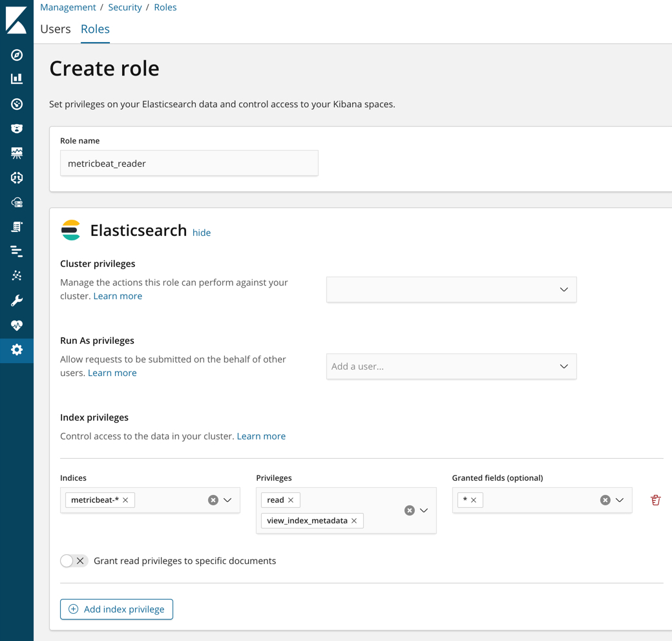The width and height of the screenshot is (672, 641).
Task: Click the Role name input field
Action: pyautogui.click(x=189, y=163)
